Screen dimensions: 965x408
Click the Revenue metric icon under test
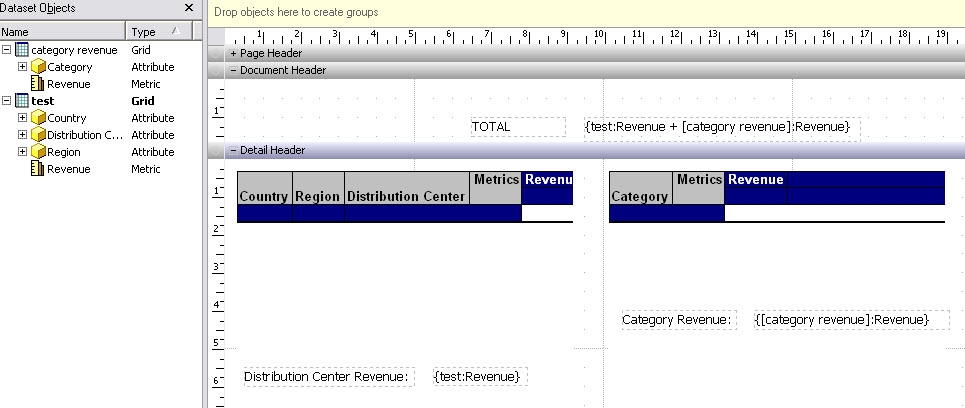[x=38, y=169]
